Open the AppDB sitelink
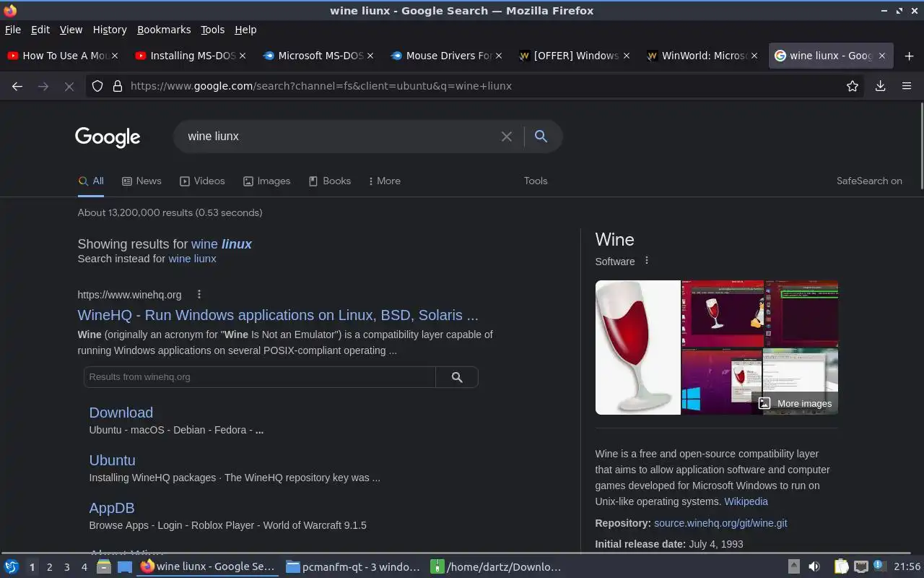This screenshot has height=578, width=924. coord(112,508)
